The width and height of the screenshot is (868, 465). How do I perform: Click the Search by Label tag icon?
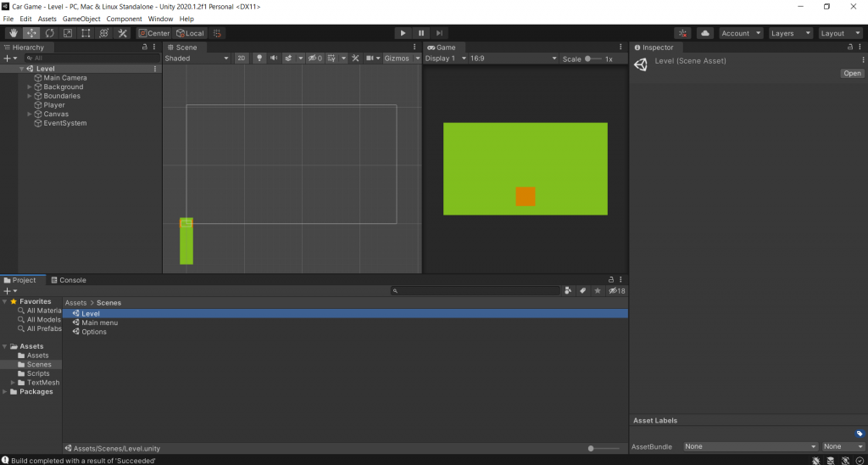pos(582,290)
